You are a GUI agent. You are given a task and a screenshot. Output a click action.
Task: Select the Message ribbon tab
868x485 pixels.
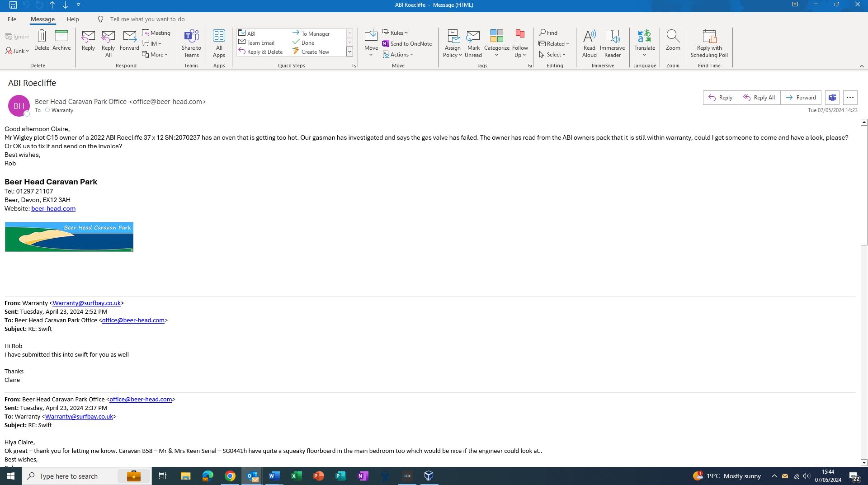point(42,19)
